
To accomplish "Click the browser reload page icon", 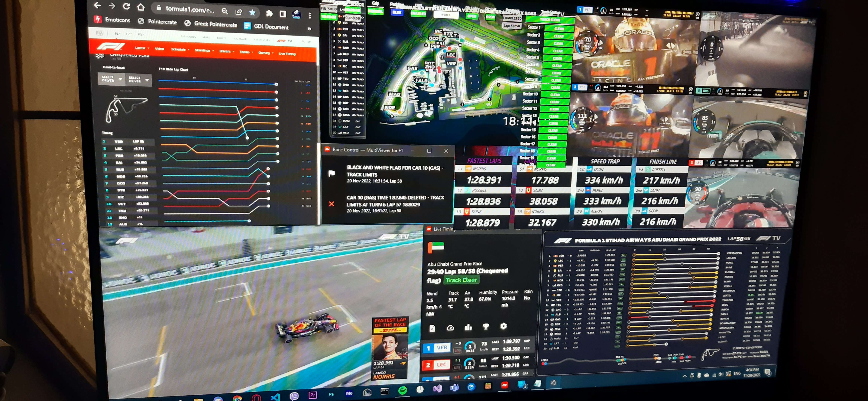I will click(x=126, y=6).
